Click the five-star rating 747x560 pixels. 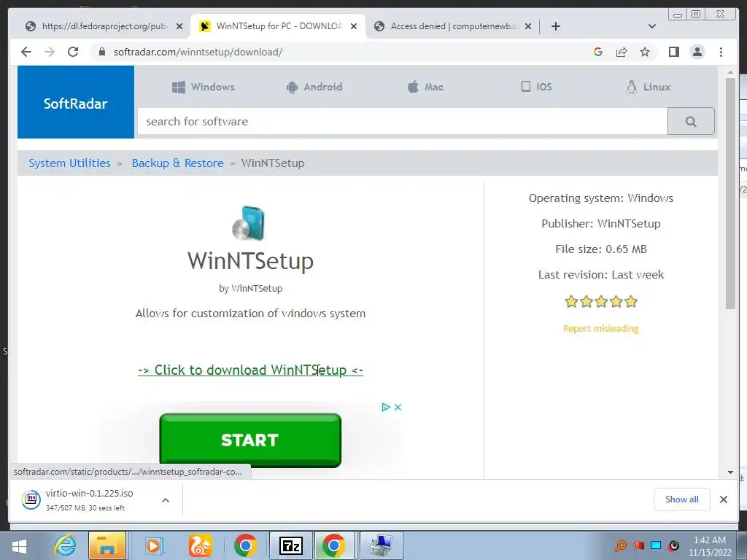(601, 301)
